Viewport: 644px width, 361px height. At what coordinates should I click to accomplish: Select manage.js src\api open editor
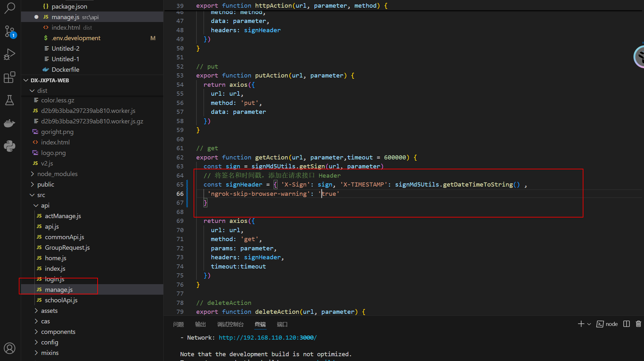(x=92, y=17)
